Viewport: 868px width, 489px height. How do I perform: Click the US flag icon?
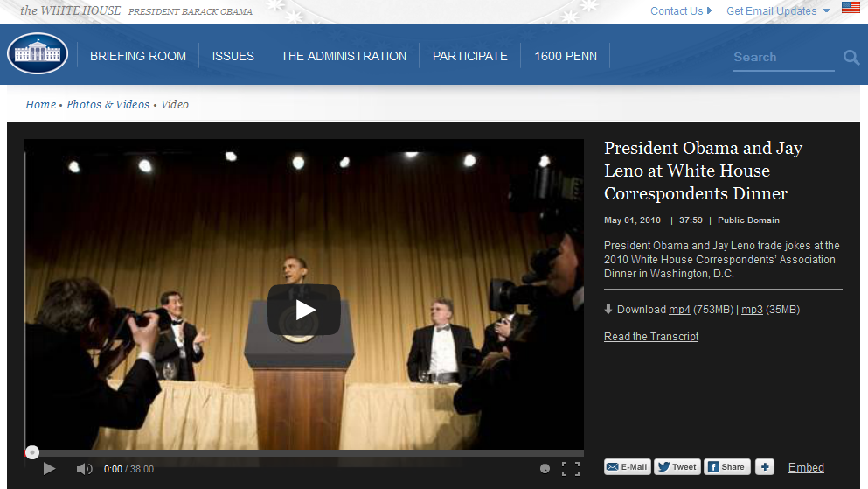coord(851,7)
